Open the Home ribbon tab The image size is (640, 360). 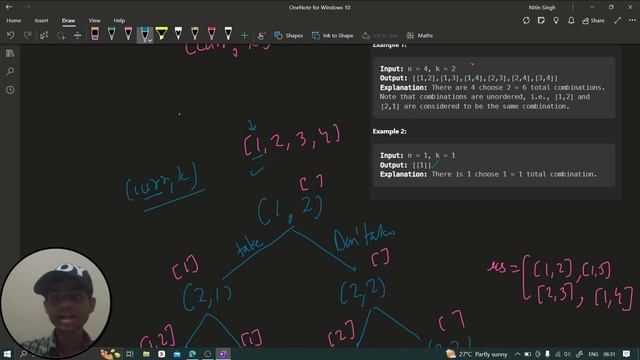(13, 20)
